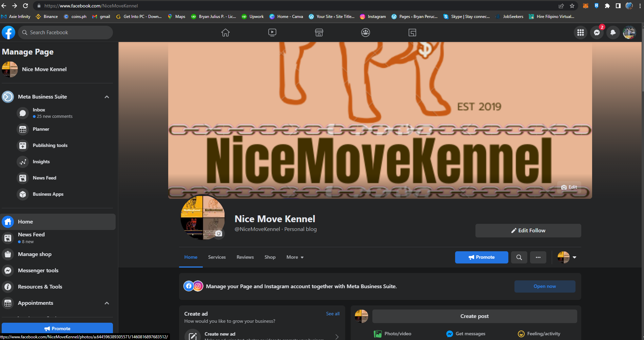Screen dimensions: 644x340
Task: Reload the page with the refresh icon
Action: (25, 6)
